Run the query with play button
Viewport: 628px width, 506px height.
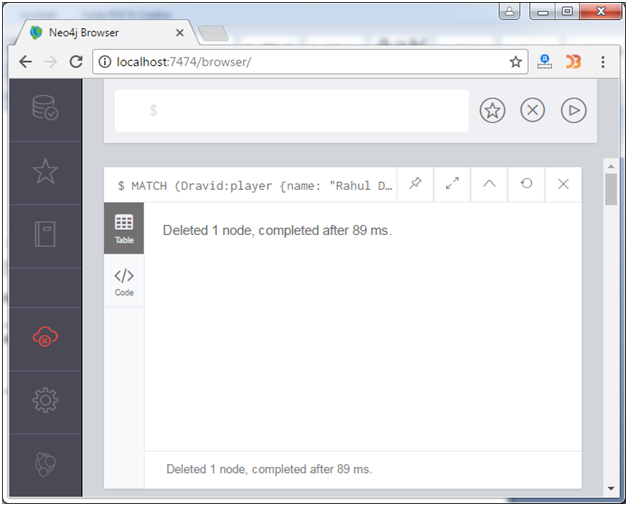(x=574, y=110)
